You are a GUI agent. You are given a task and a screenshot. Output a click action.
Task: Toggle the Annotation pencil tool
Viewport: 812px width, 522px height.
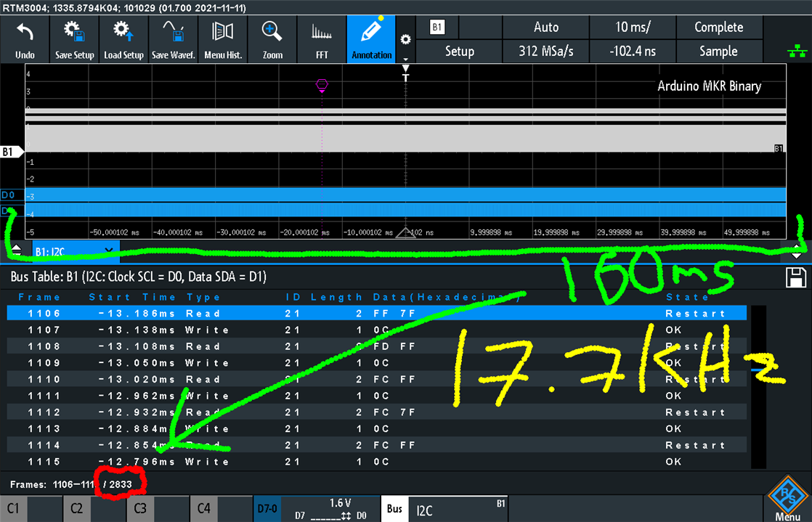[371, 39]
